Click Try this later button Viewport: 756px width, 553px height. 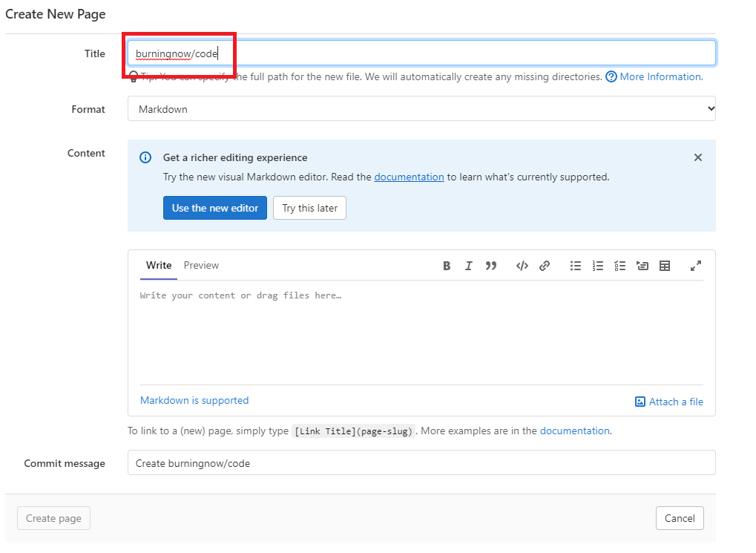point(309,208)
